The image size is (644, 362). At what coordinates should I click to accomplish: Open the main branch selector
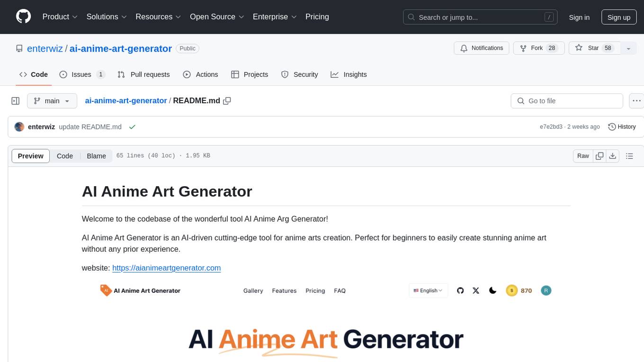tap(52, 101)
